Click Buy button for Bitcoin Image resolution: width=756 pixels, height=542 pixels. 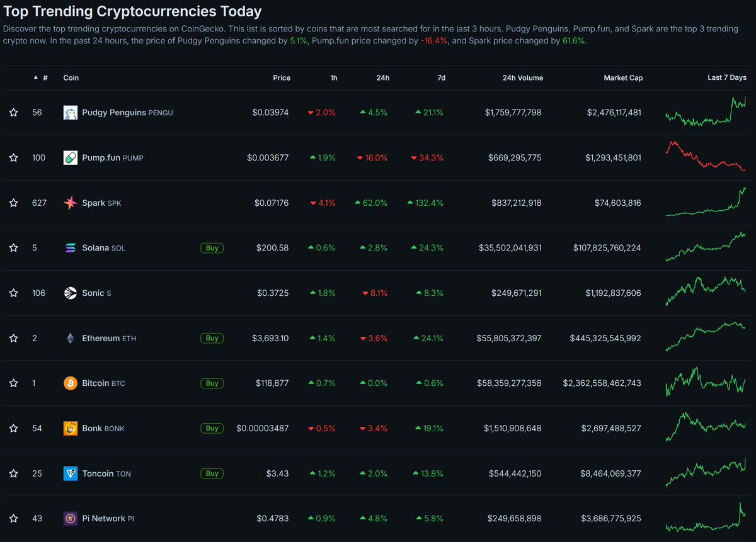click(x=212, y=383)
